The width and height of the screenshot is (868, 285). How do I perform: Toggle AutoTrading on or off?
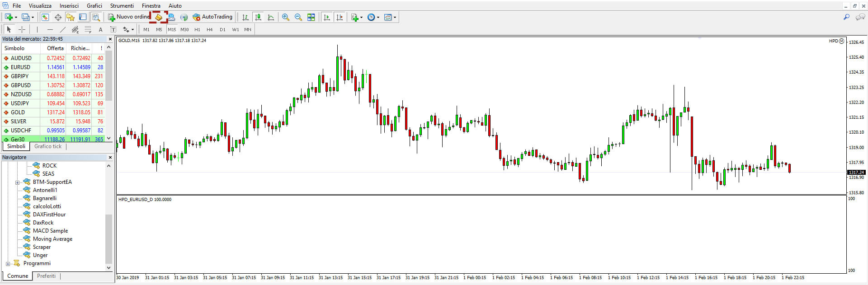point(212,17)
